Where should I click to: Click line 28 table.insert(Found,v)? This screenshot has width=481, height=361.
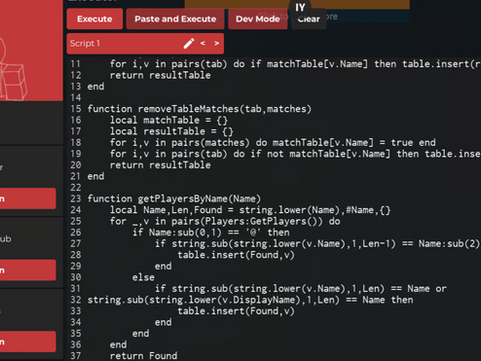tap(236, 255)
